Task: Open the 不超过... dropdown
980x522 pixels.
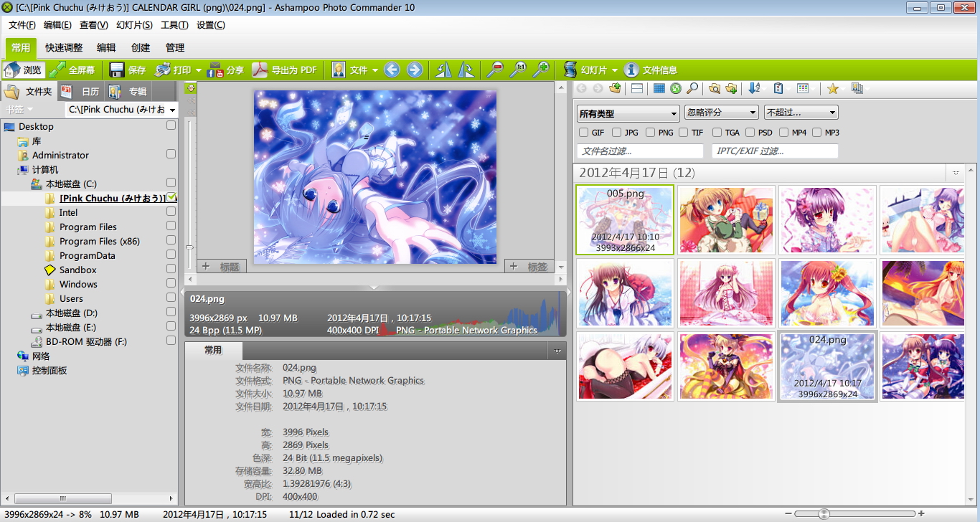Action: (801, 113)
